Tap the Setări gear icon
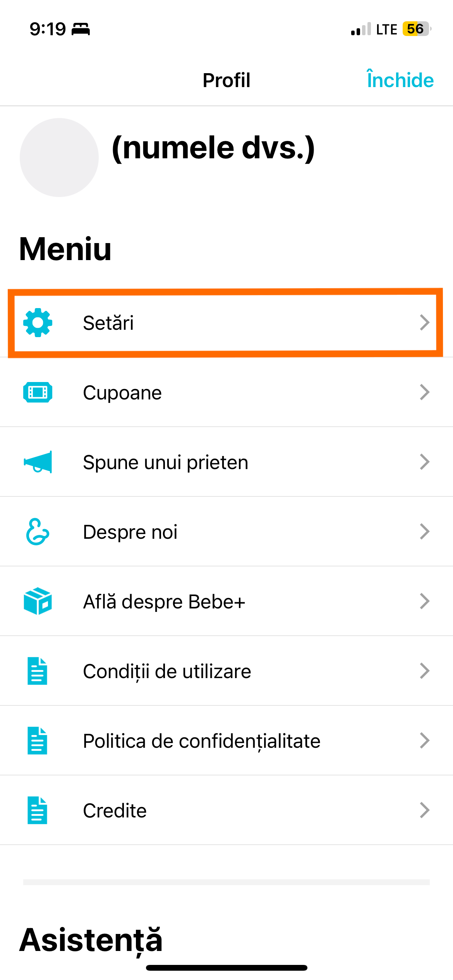Image resolution: width=453 pixels, height=980 pixels. pos(38,322)
